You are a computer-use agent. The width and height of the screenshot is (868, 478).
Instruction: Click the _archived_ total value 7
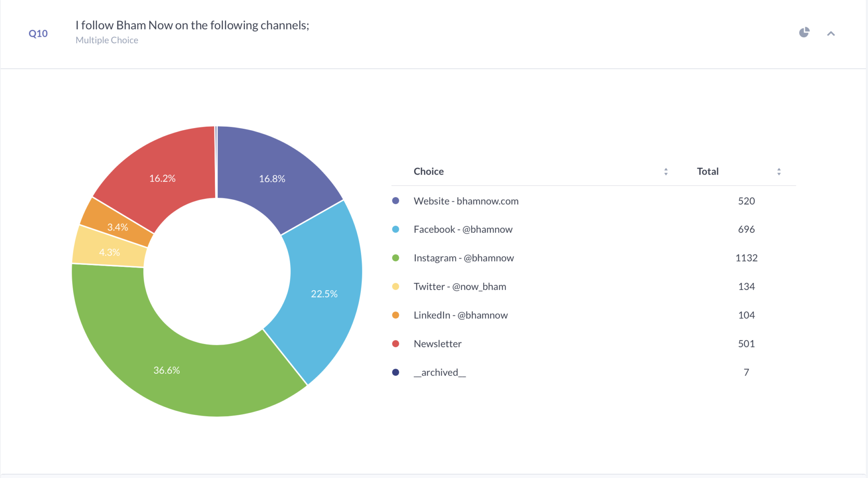[x=746, y=372]
